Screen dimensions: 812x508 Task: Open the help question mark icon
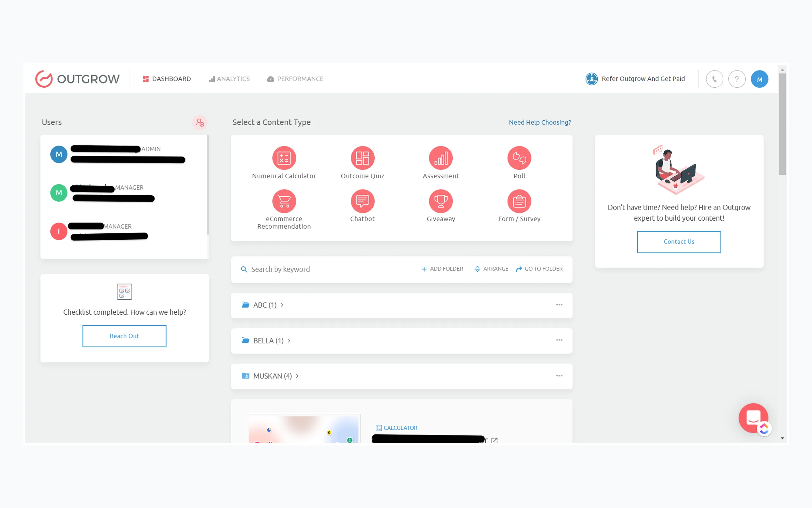737,79
